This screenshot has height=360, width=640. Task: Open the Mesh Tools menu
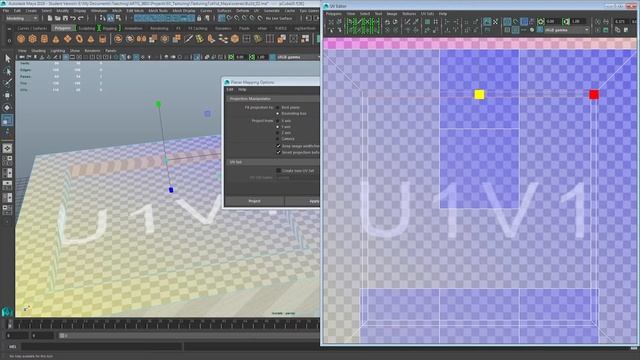click(158, 11)
